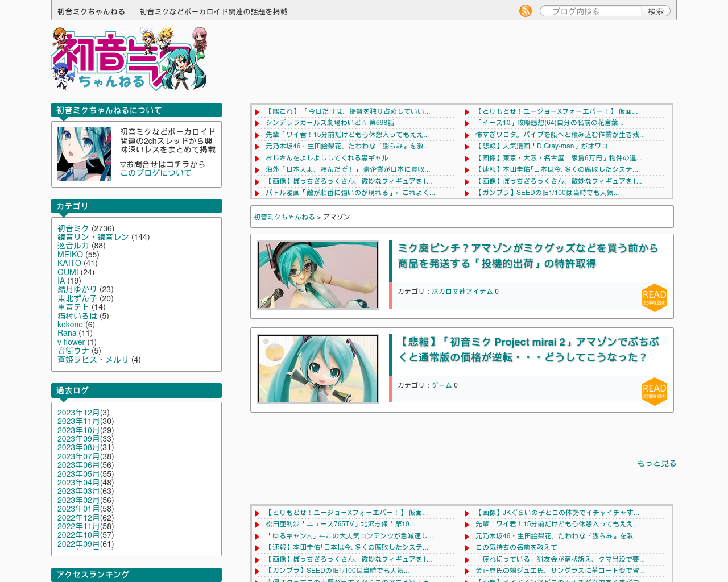
Task: Open the KAITO category link
Action: coord(69,263)
